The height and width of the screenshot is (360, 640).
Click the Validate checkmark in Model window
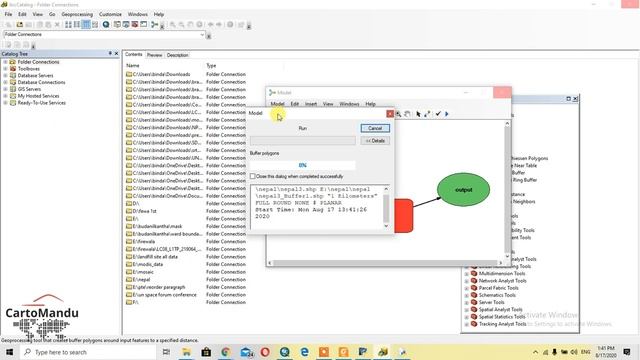click(438, 114)
